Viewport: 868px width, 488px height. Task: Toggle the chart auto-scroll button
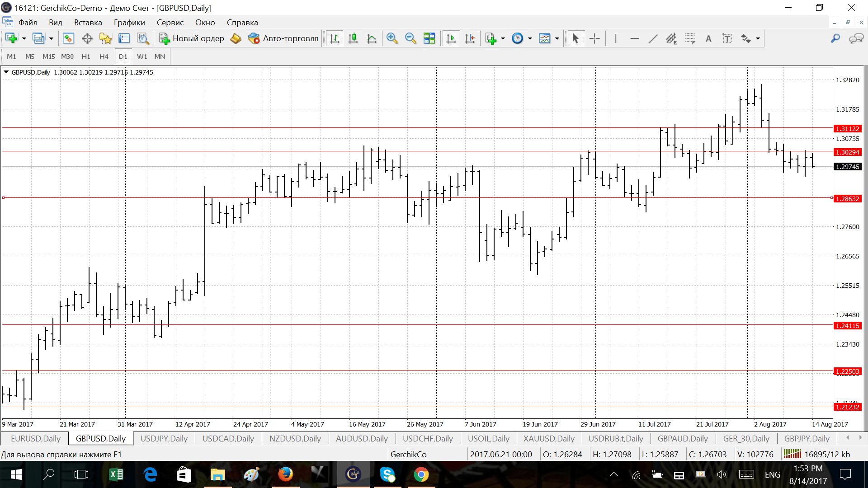tap(451, 39)
